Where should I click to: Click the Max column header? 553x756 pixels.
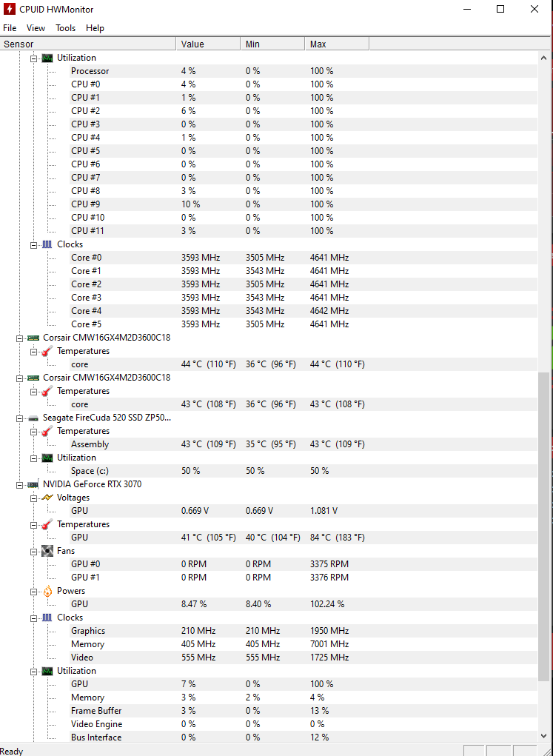click(337, 44)
